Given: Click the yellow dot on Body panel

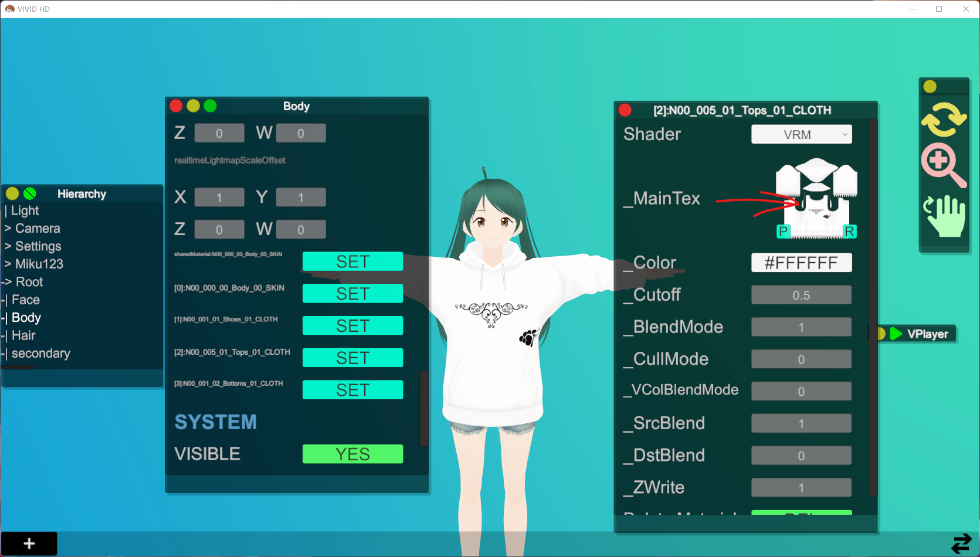Looking at the screenshot, I should point(193,106).
